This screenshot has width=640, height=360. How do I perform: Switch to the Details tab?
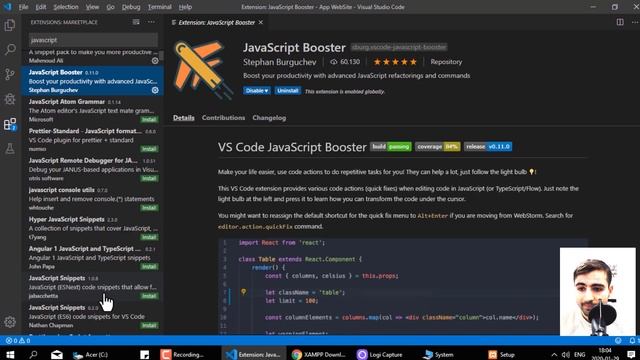click(184, 118)
